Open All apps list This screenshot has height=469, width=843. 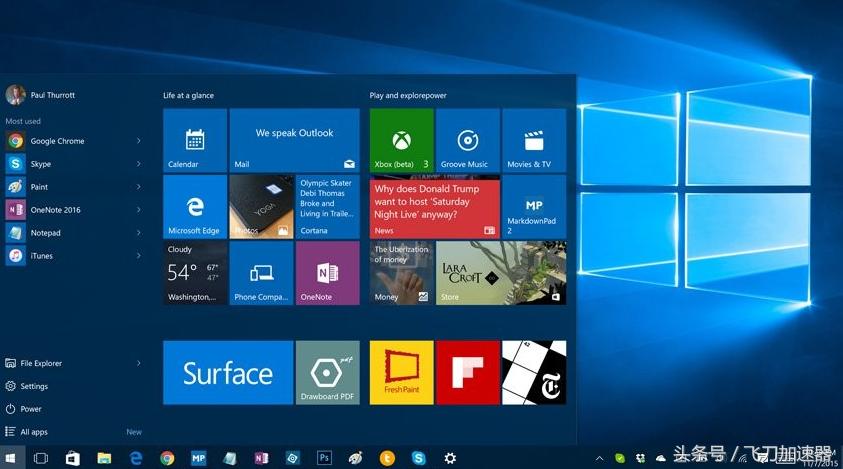[x=33, y=432]
